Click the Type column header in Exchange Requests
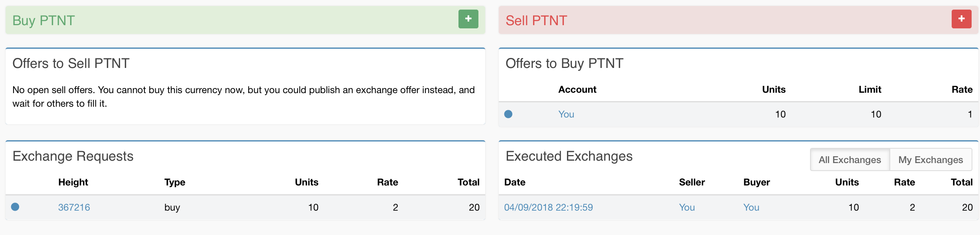 [x=175, y=182]
